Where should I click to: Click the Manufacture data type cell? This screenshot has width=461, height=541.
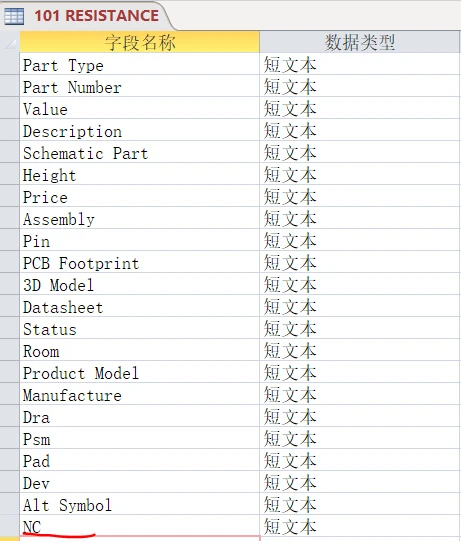click(x=360, y=395)
